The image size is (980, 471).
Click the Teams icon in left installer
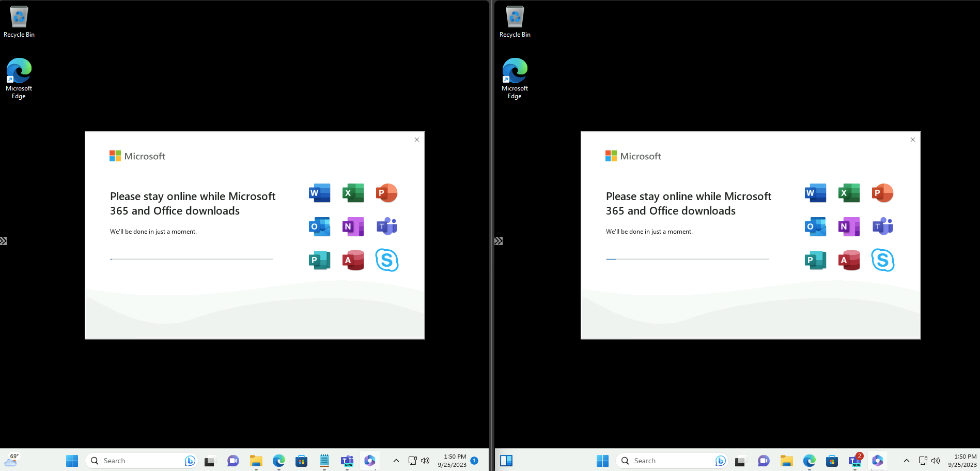[386, 226]
